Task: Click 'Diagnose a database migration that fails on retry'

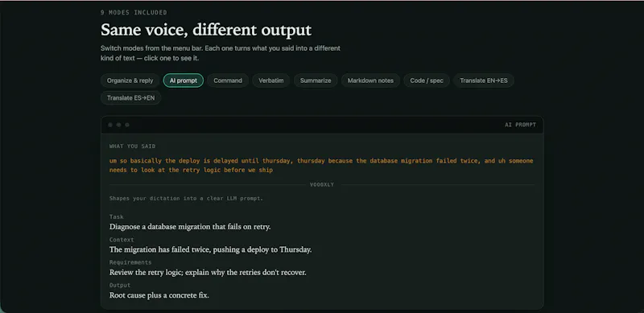Action: coord(190,227)
